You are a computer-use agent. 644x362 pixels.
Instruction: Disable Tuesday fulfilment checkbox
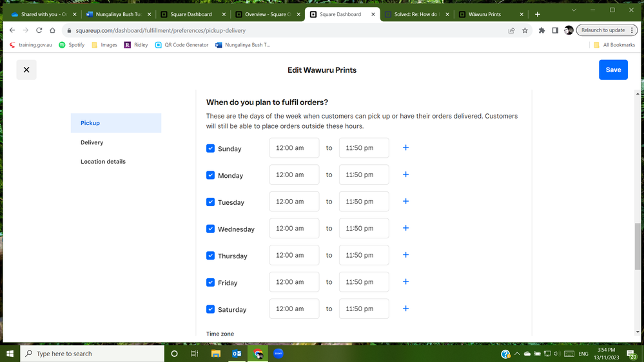[210, 202]
